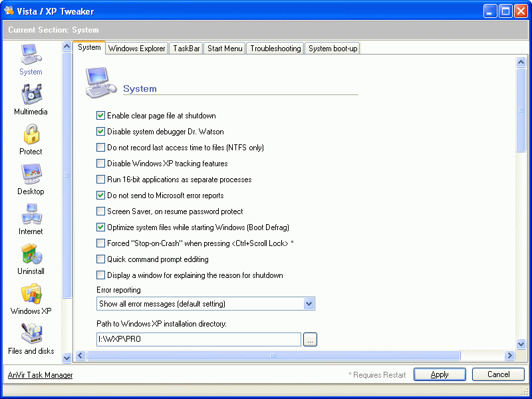Click the browse "..." button for installation path

(x=310, y=339)
